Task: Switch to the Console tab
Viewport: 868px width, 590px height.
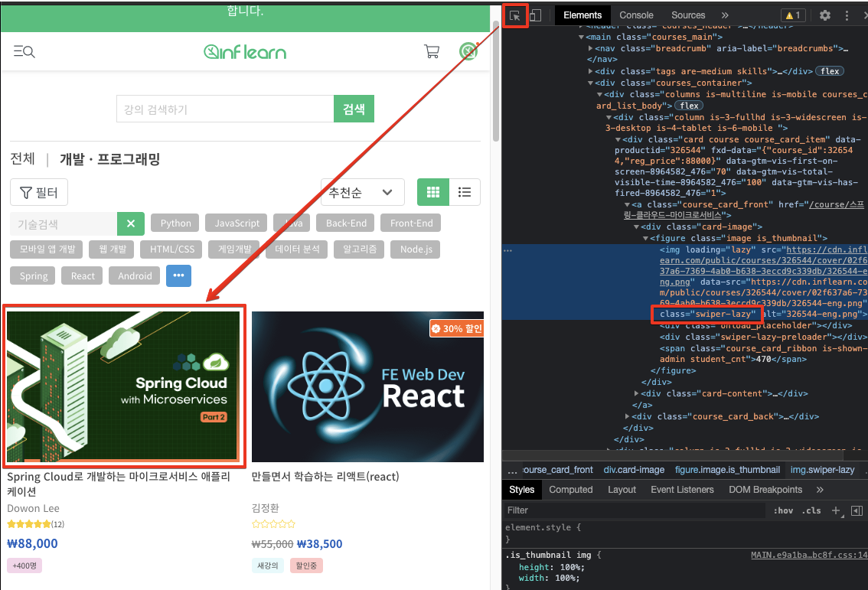Action: tap(636, 15)
